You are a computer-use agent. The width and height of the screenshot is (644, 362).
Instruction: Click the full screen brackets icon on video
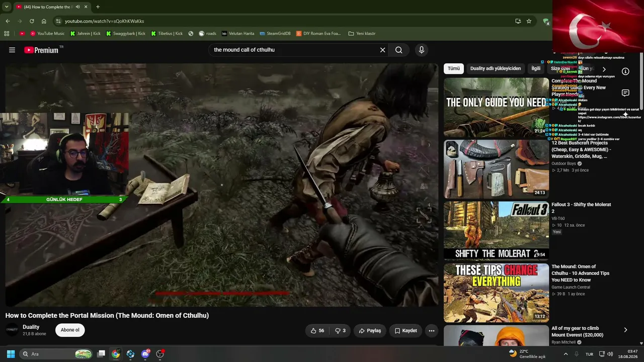[424, 215]
